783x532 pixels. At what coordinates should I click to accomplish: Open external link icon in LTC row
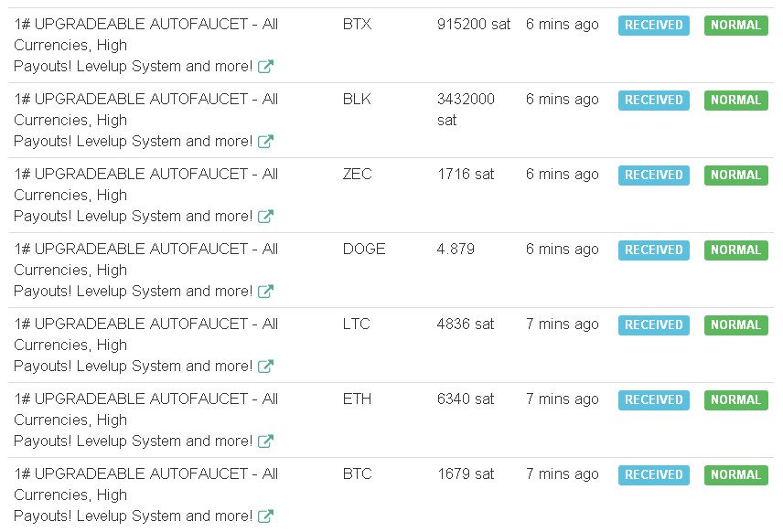click(265, 367)
